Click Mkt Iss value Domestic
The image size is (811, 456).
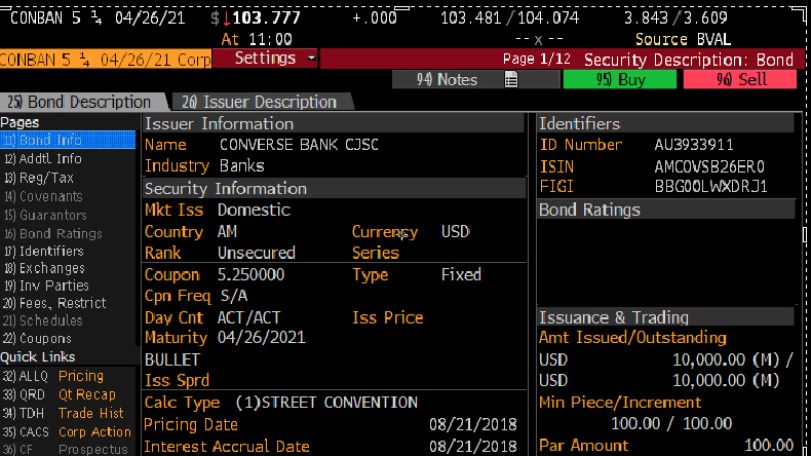(x=254, y=210)
